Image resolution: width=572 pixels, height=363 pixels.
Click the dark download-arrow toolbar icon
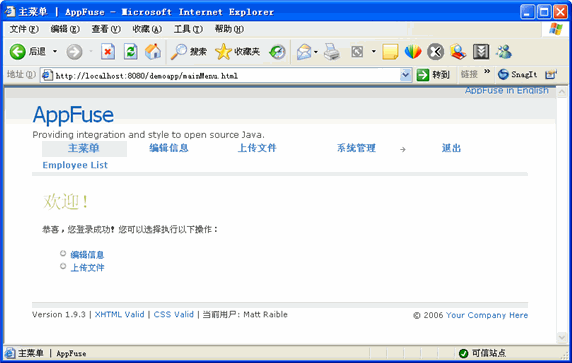click(481, 52)
